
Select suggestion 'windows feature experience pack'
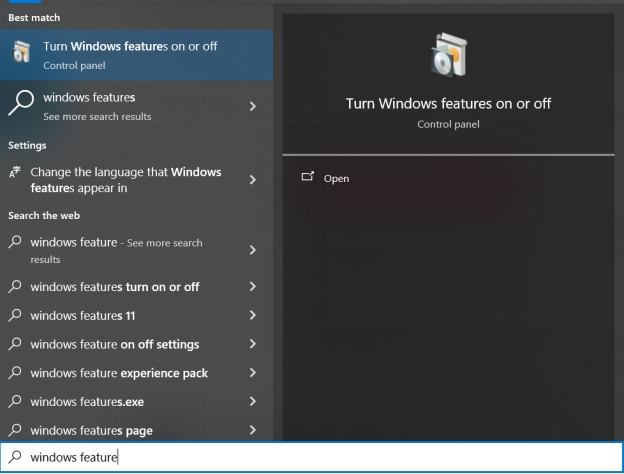point(136,373)
